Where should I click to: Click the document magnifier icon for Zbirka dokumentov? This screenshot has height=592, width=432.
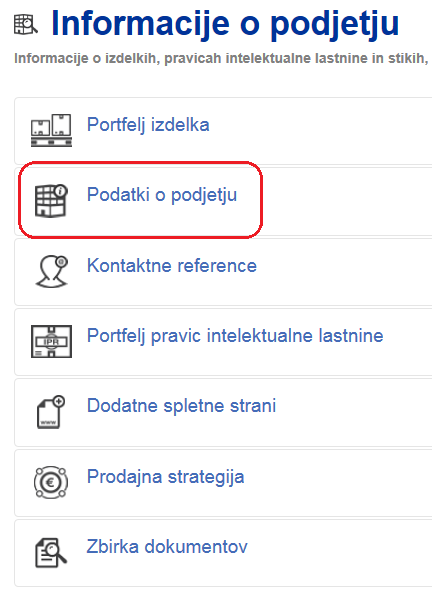pyautogui.click(x=51, y=552)
